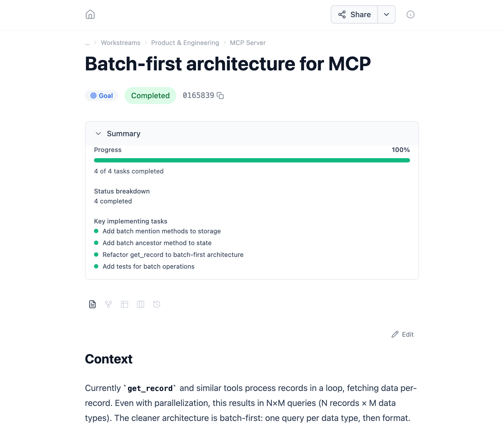Image resolution: width=504 pixels, height=433 pixels.
Task: Open the kanban board view
Action: [140, 304]
